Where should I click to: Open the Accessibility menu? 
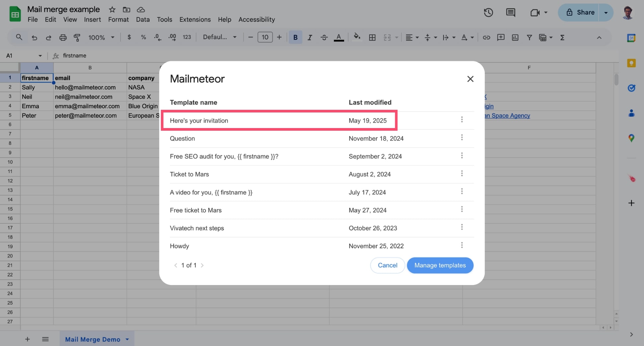[256, 20]
